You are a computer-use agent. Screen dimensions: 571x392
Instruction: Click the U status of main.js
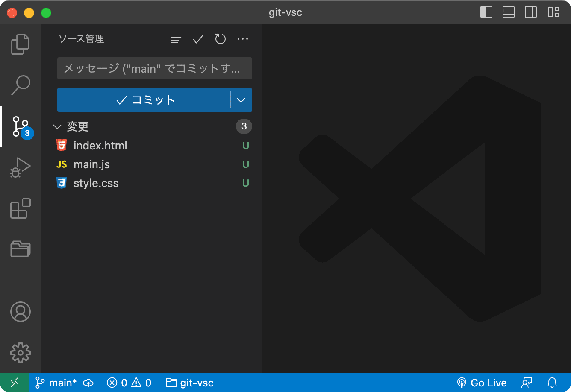click(246, 164)
